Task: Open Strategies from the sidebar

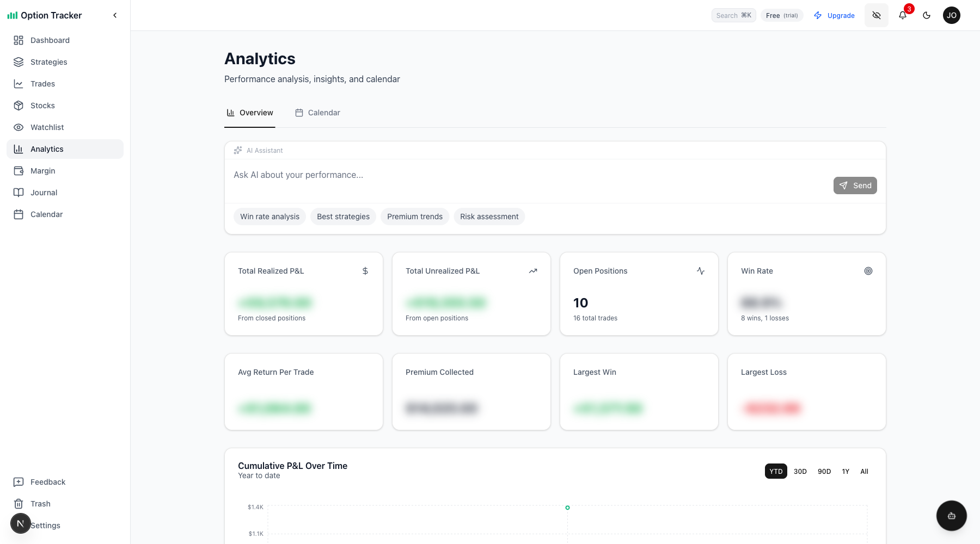Action: (48, 62)
